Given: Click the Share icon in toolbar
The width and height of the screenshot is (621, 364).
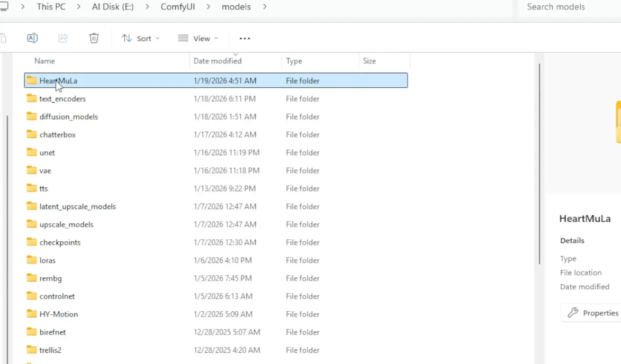Looking at the screenshot, I should coord(63,38).
